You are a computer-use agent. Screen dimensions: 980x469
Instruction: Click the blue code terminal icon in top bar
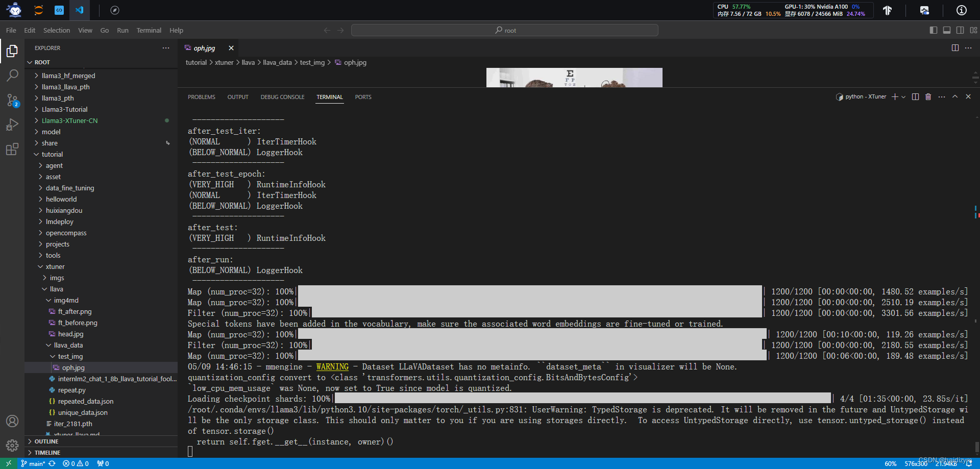(x=59, y=10)
